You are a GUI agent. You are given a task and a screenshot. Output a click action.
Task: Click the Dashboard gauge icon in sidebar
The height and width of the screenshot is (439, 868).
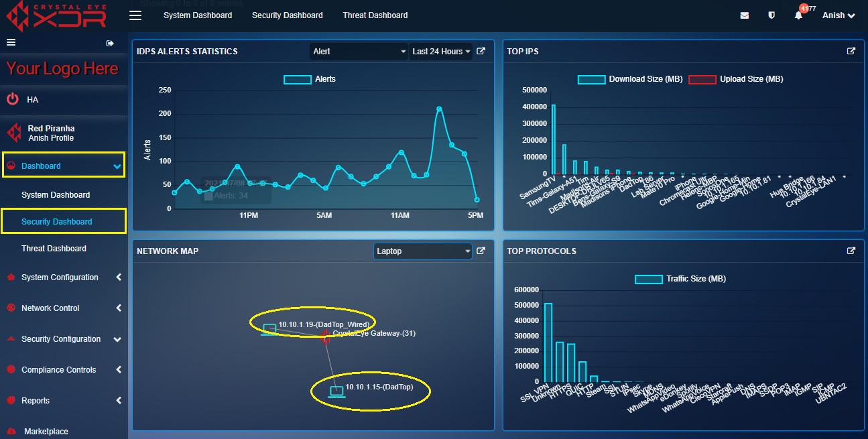point(10,166)
